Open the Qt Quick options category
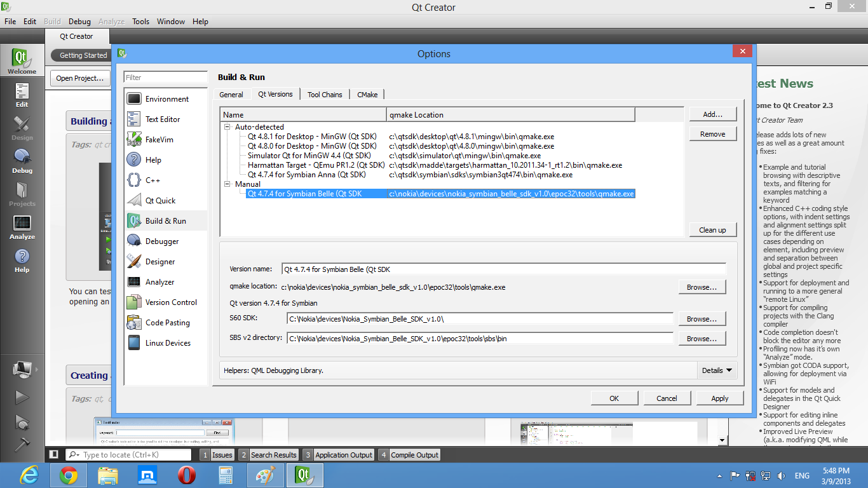Screen dimensions: 868x488 click(160, 201)
